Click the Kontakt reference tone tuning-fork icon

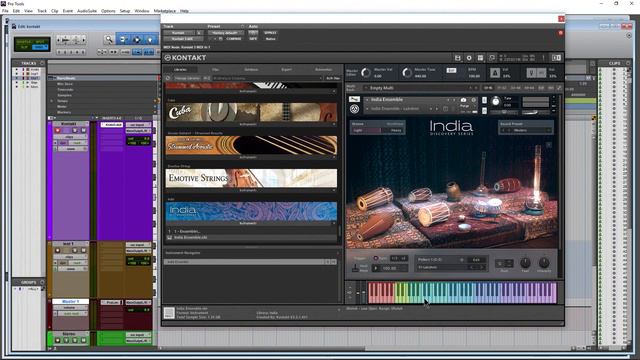click(x=531, y=73)
